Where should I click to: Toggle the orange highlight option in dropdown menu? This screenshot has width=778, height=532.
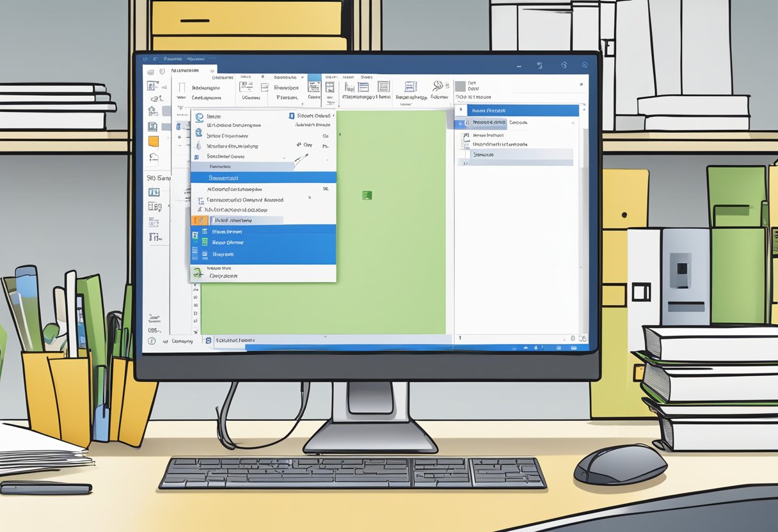[x=199, y=219]
